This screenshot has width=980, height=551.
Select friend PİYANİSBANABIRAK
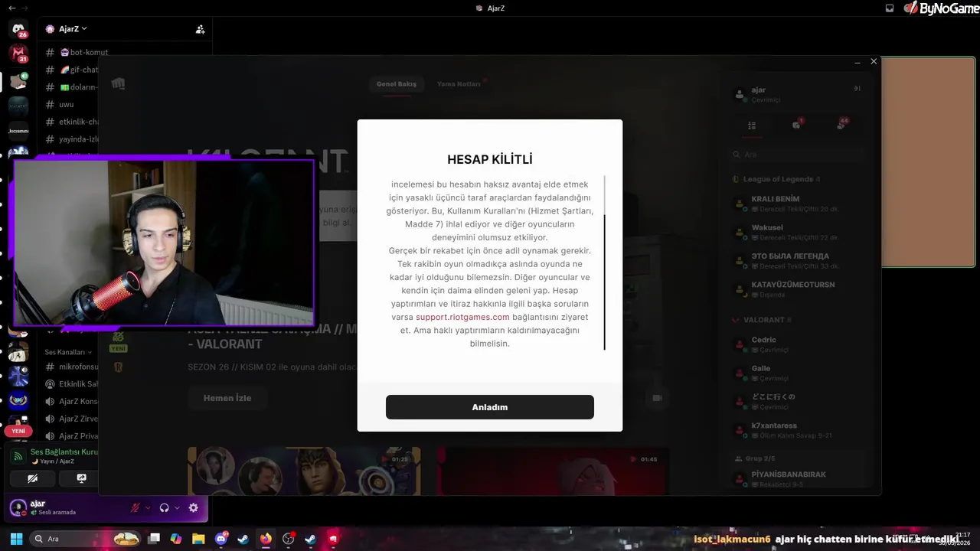[x=796, y=479]
